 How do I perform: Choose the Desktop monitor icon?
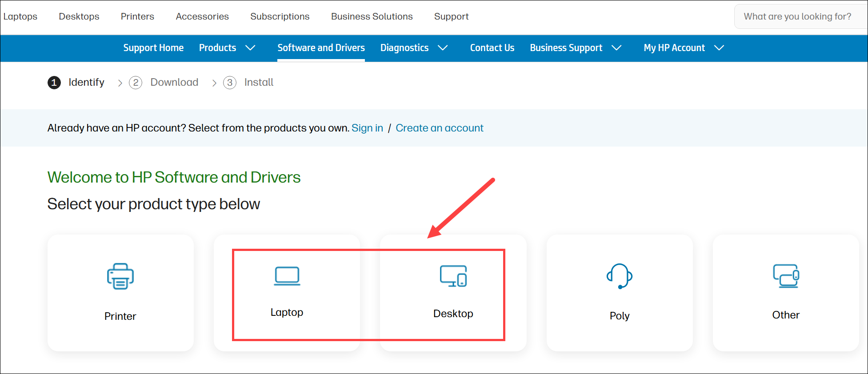[x=453, y=276]
